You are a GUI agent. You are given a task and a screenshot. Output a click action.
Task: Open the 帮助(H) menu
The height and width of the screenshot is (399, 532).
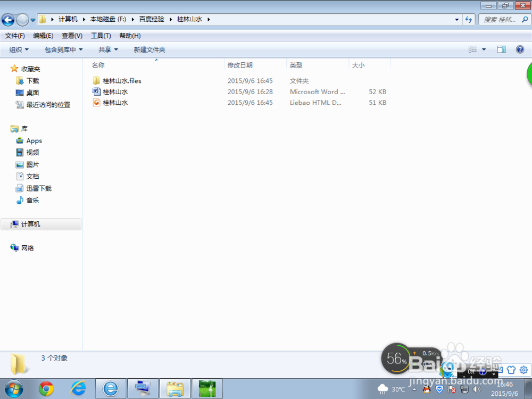(130, 36)
